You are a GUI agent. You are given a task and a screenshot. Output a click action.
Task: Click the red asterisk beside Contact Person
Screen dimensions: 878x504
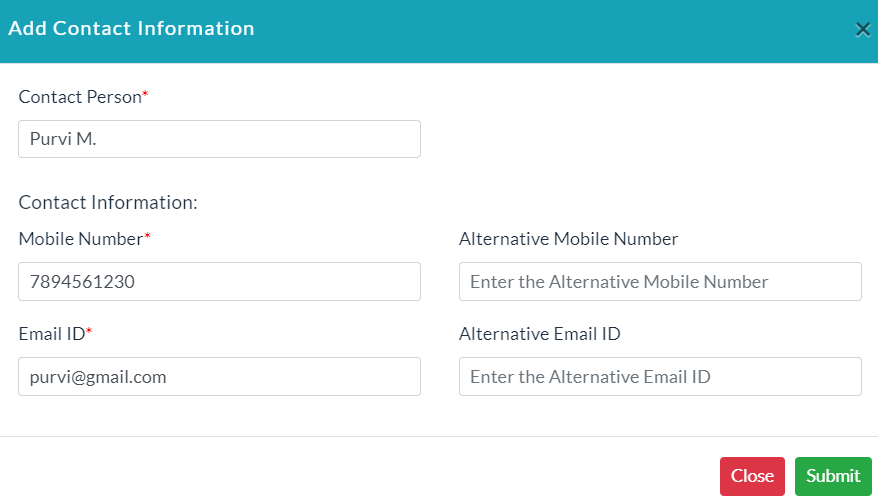(x=145, y=94)
